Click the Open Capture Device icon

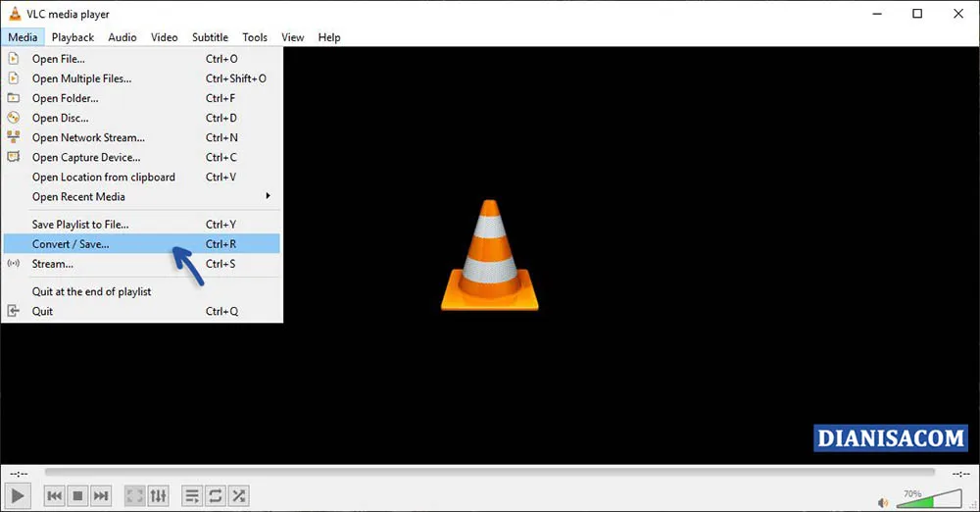pos(13,157)
